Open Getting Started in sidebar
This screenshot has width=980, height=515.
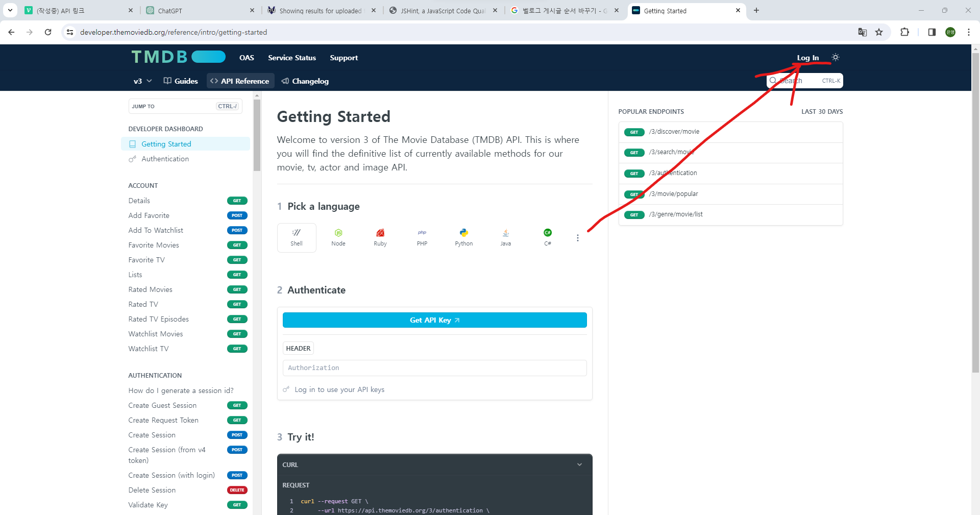point(186,144)
